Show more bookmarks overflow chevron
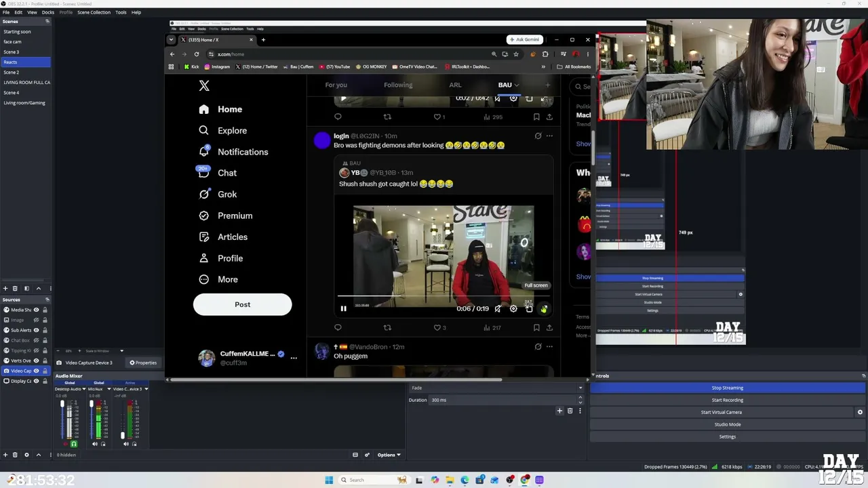The height and width of the screenshot is (488, 868). [543, 66]
